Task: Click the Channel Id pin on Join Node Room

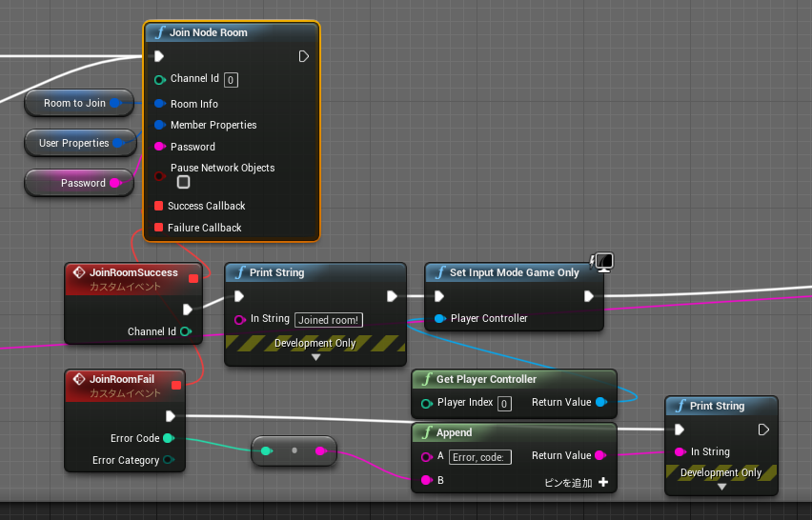Action: pyautogui.click(x=159, y=80)
